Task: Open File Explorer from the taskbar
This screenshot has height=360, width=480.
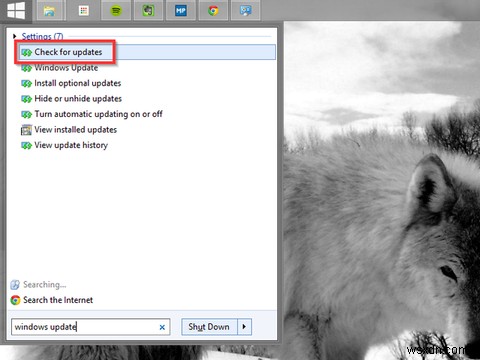Action: pos(49,11)
